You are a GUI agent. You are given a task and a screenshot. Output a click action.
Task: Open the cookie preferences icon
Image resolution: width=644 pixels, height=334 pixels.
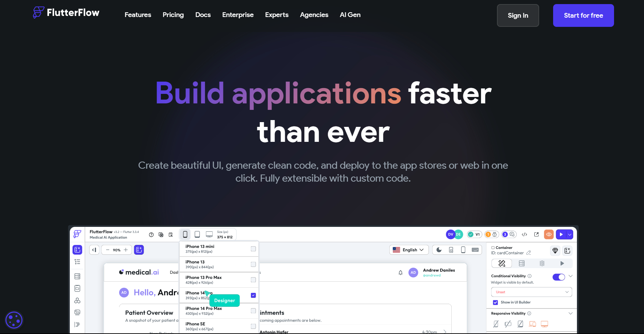[14, 320]
